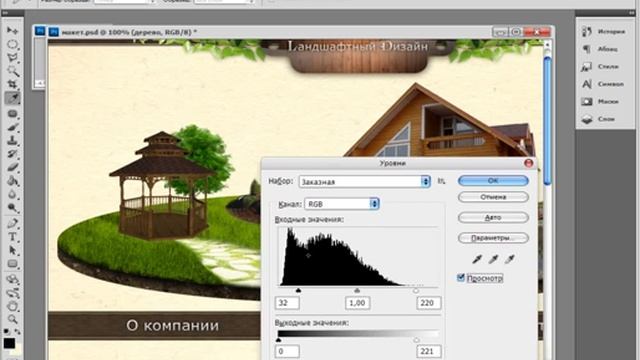Select the Rectangle shape tool
640x360 pixels.
coord(12,264)
